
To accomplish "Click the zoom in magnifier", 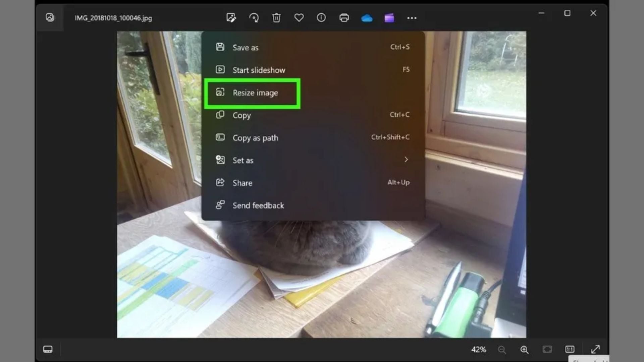I will coord(525,350).
